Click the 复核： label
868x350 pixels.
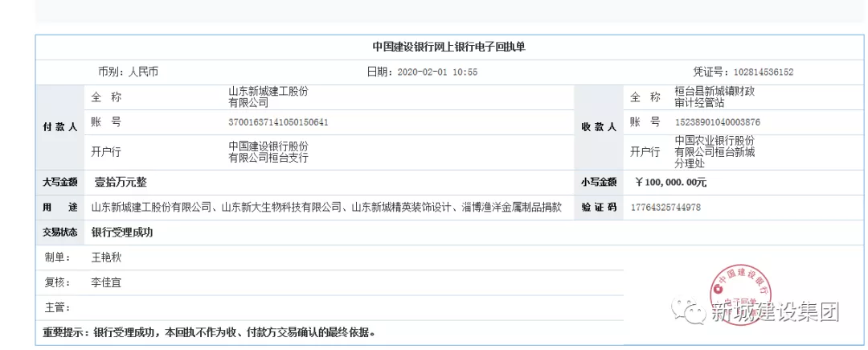click(x=58, y=282)
